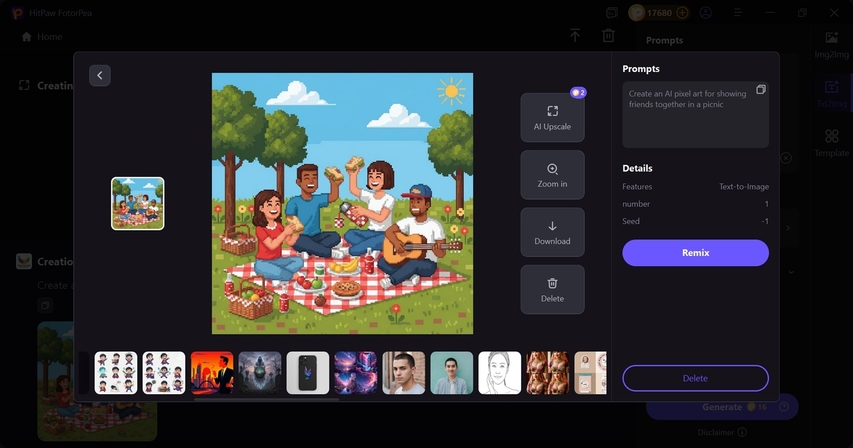The width and height of the screenshot is (853, 448).
Task: Go back using the left chevron button
Action: [x=100, y=76]
